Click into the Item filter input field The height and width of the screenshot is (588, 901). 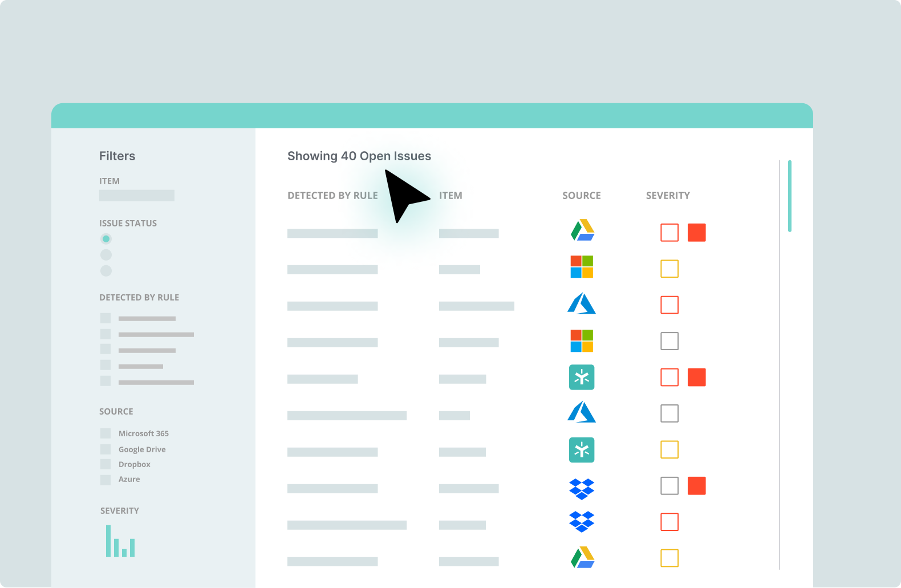[137, 196]
